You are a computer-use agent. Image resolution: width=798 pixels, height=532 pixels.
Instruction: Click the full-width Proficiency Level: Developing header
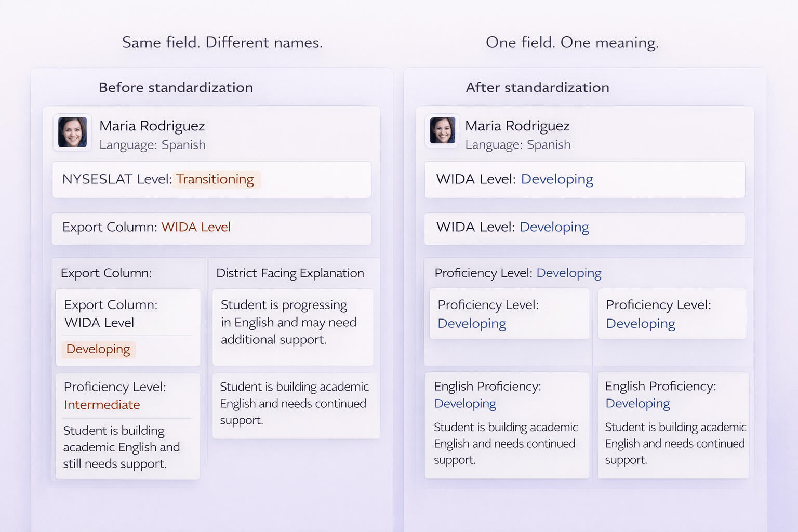517,273
